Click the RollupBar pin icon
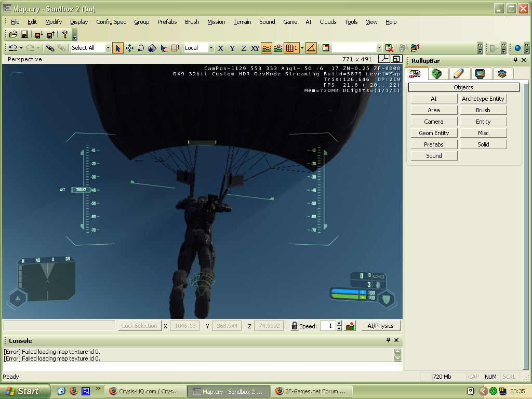Image resolution: width=532 pixels, height=399 pixels. [x=515, y=60]
